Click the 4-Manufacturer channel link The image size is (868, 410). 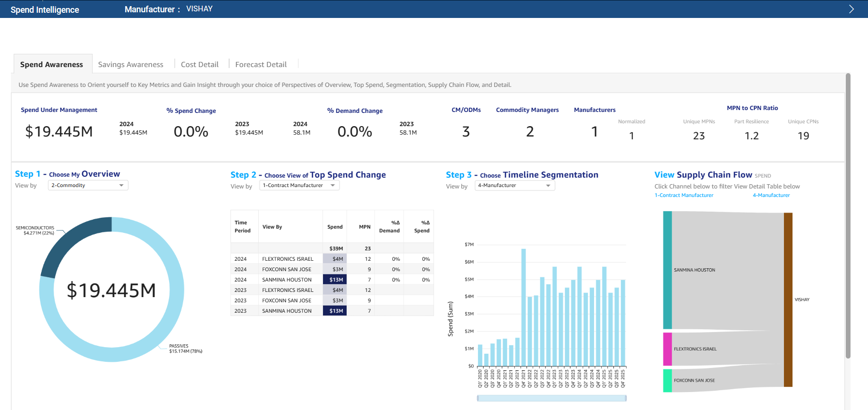click(x=771, y=196)
